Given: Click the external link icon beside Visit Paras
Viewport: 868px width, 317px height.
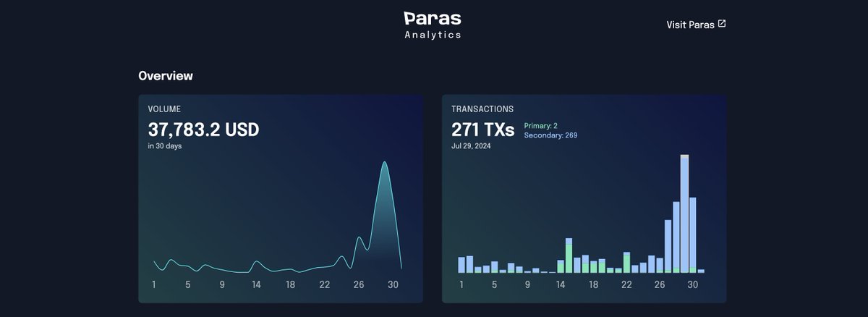Looking at the screenshot, I should [x=722, y=24].
